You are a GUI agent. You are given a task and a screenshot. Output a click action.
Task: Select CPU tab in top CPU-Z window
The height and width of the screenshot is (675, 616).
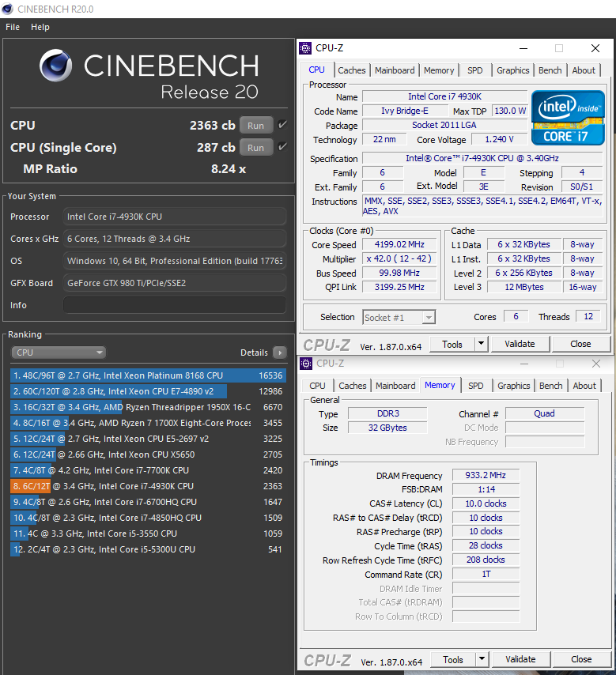(316, 70)
